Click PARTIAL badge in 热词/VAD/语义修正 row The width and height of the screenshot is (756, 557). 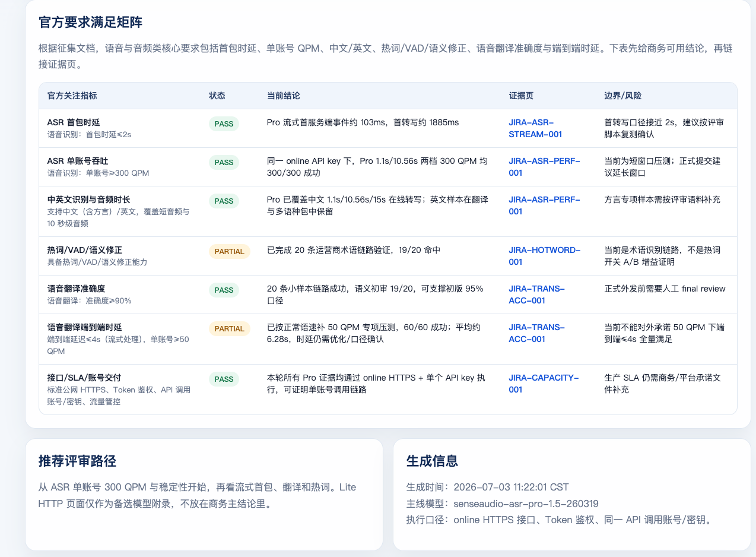(x=229, y=251)
